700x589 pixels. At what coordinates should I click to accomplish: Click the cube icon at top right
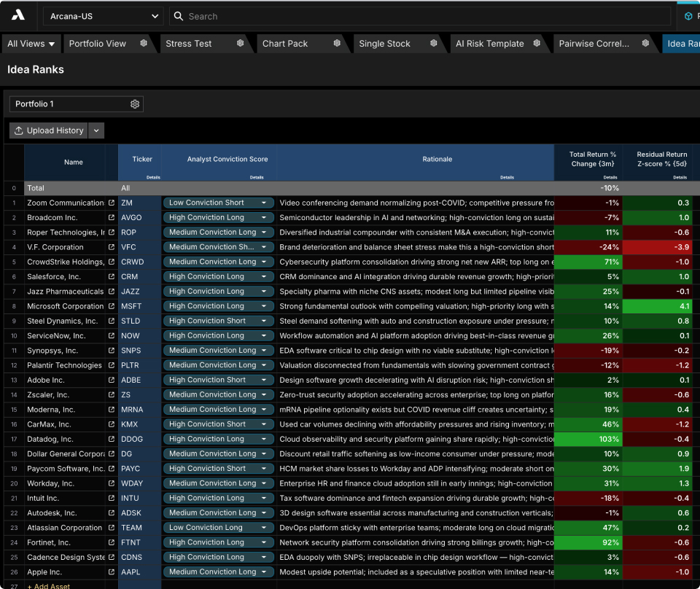tap(688, 16)
